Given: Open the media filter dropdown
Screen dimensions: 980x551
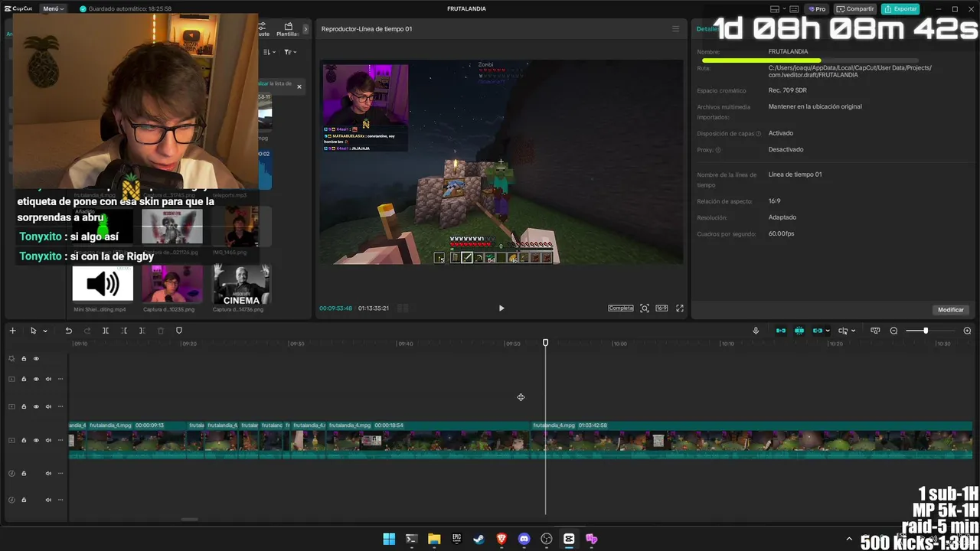Looking at the screenshot, I should [x=290, y=52].
